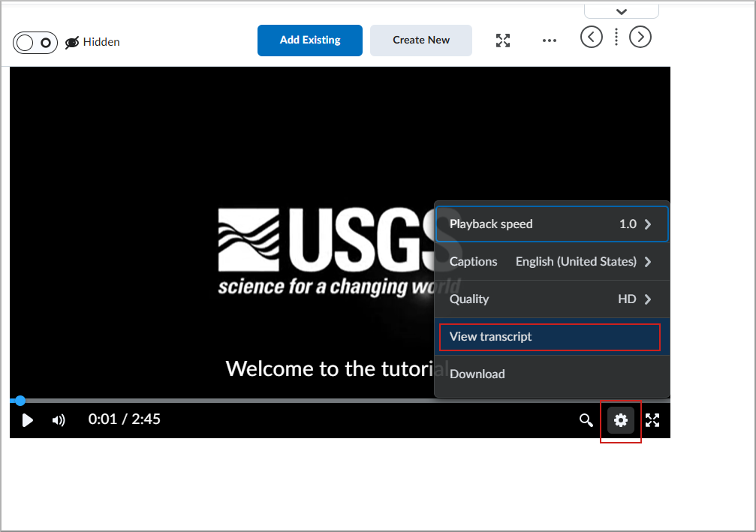The width and height of the screenshot is (756, 532).
Task: Expand content view with top fullscreen icon
Action: point(503,41)
